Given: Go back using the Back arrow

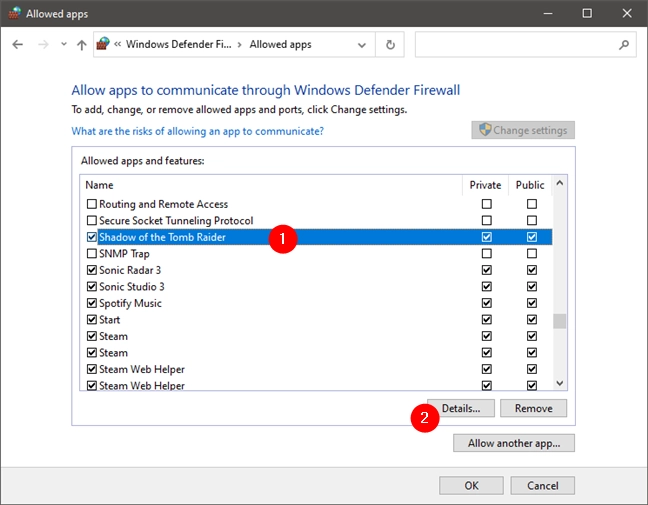Looking at the screenshot, I should [x=18, y=44].
